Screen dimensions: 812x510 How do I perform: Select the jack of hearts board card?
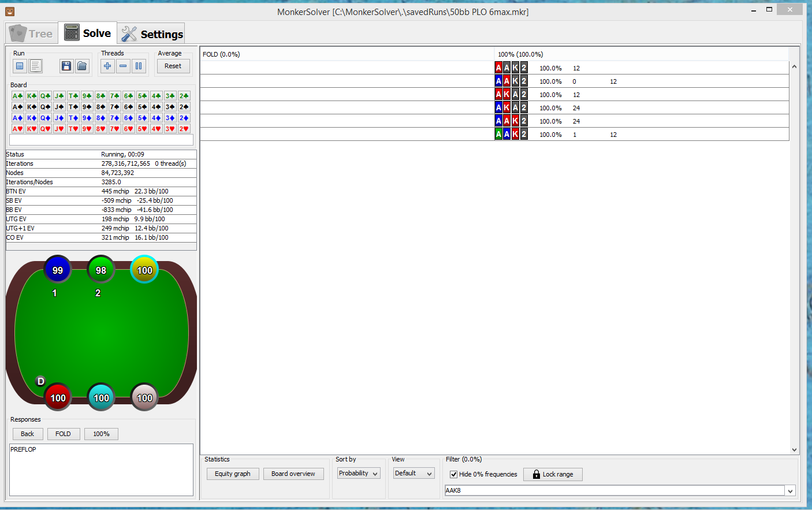point(59,129)
